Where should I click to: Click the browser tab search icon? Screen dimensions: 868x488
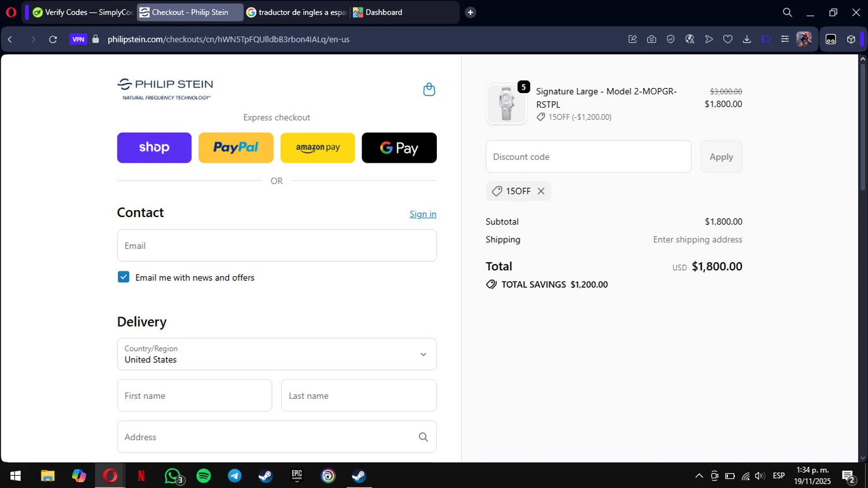point(788,12)
